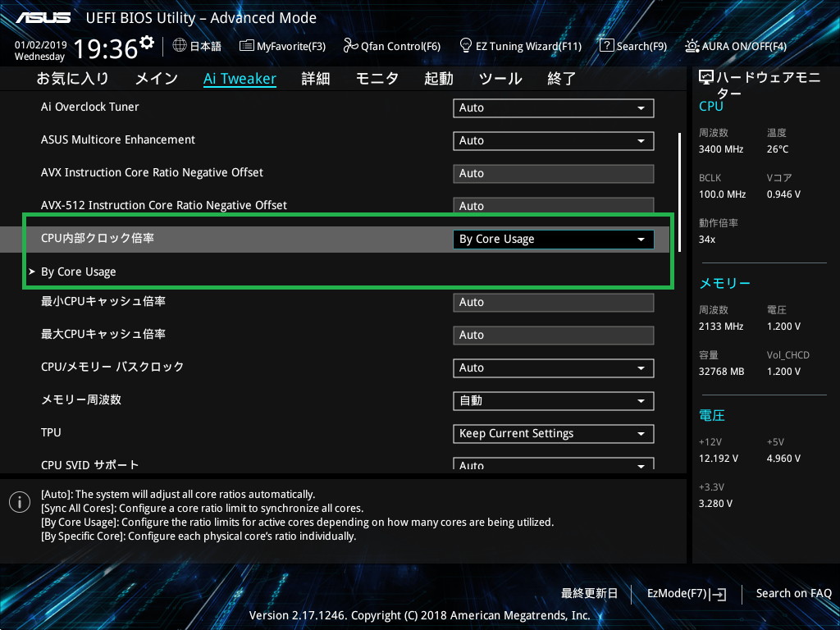Select the Ai Overclock Tuner label
The width and height of the screenshot is (840, 630).
point(90,107)
